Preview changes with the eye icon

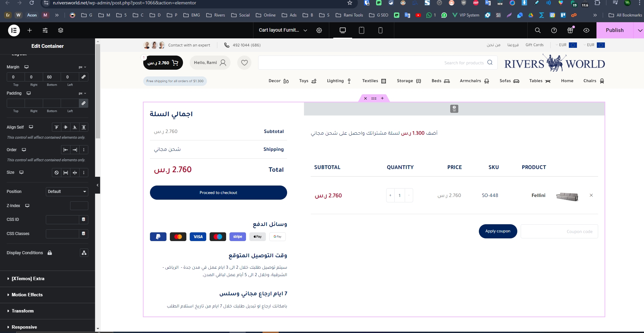pos(586,30)
